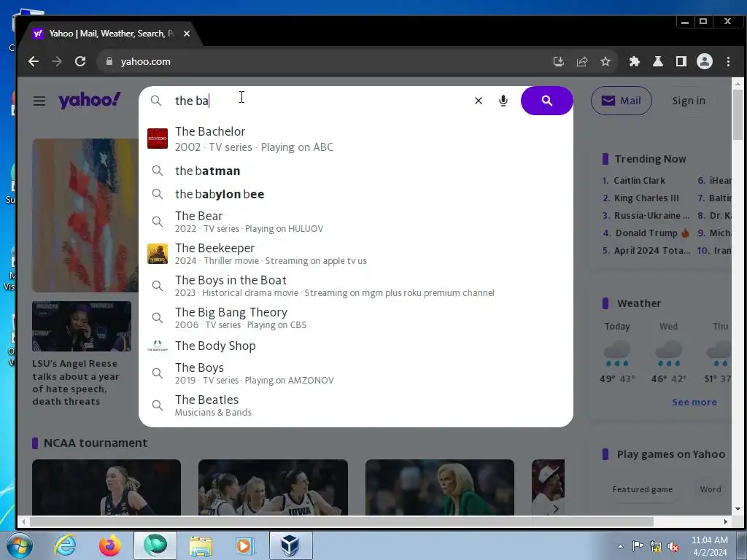Pick The Boys 2019 suggestion
Image resolution: width=747 pixels, height=560 pixels.
pos(356,373)
